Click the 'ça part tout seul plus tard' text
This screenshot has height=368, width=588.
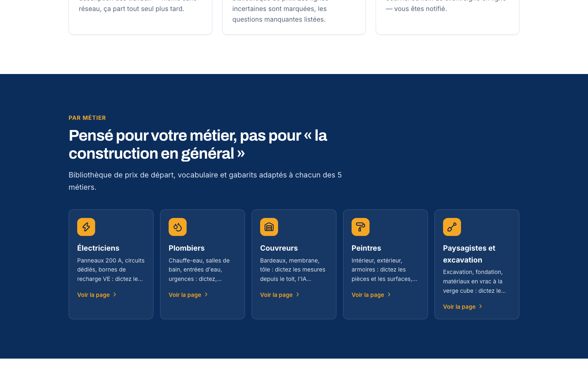click(x=145, y=9)
